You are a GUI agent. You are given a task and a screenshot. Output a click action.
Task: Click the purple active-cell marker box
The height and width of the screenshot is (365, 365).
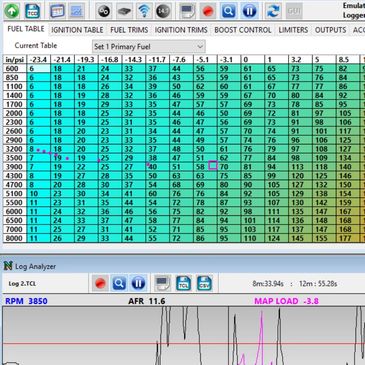tap(213, 165)
